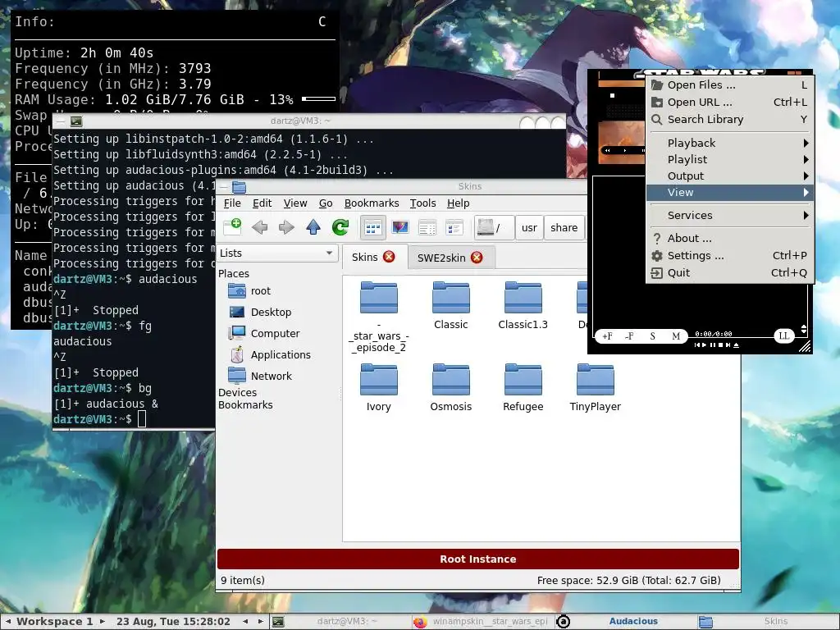Click the playlist scroll up/down arrows
Screen dimensions: 840x630
pyautogui.click(x=804, y=330)
